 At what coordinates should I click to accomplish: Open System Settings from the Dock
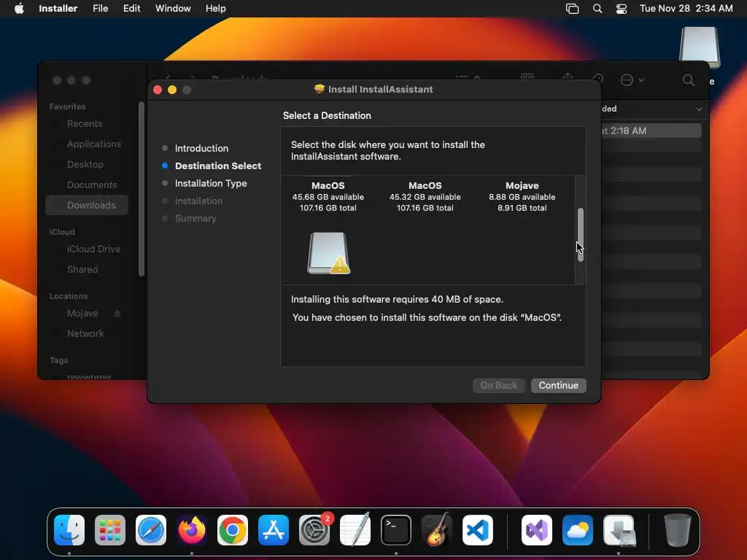[x=314, y=530]
